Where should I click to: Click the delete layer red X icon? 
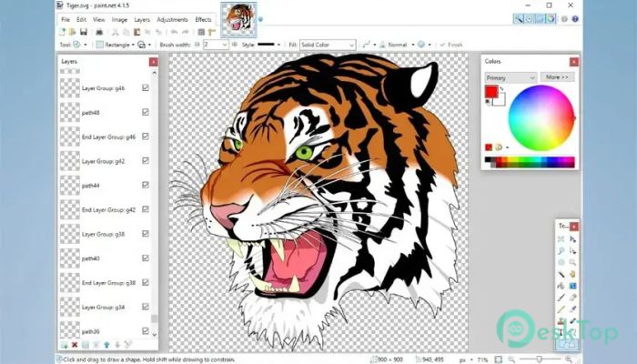(x=75, y=345)
